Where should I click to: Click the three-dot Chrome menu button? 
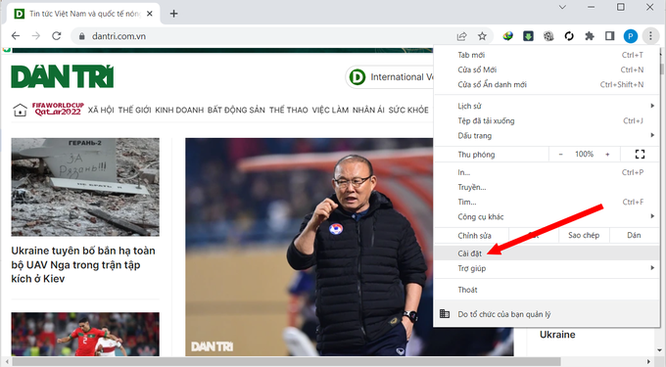pyautogui.click(x=650, y=36)
